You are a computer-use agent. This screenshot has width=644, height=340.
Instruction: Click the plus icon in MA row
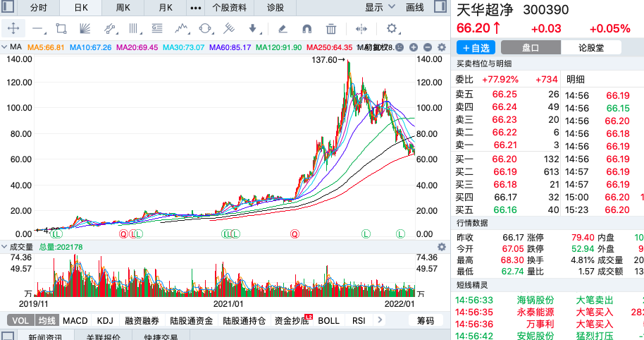[414, 47]
